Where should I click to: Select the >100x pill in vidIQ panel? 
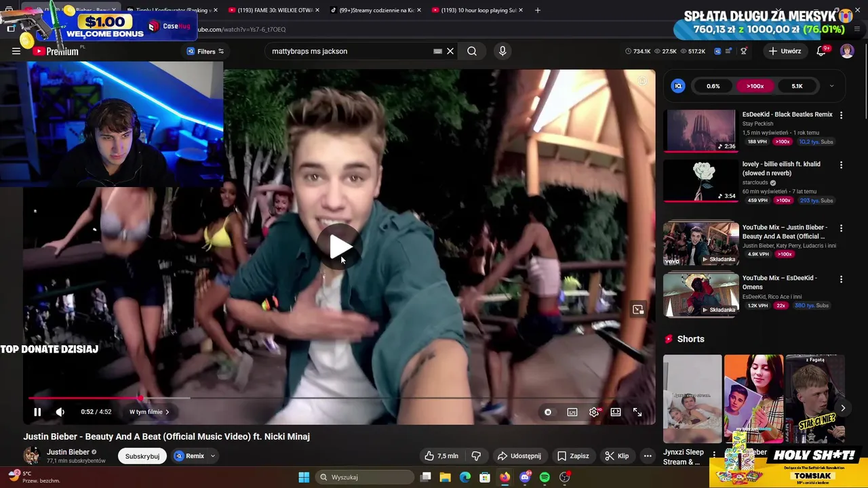755,86
